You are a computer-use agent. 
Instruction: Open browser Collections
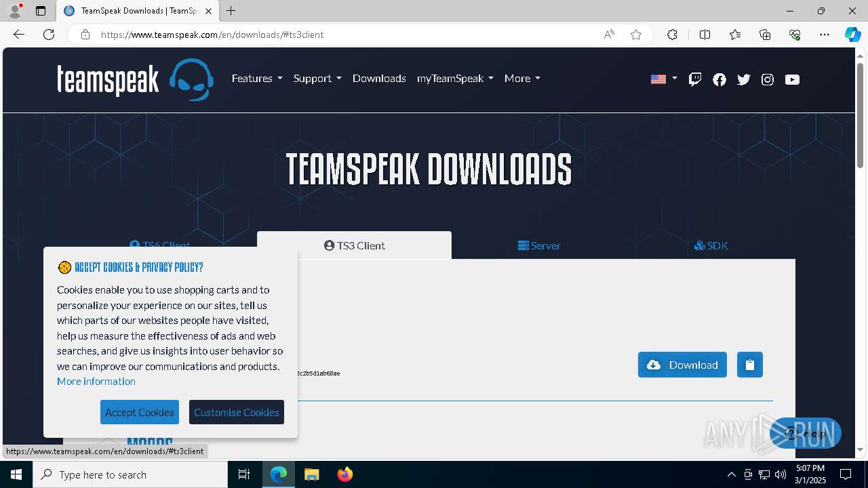pos(765,35)
